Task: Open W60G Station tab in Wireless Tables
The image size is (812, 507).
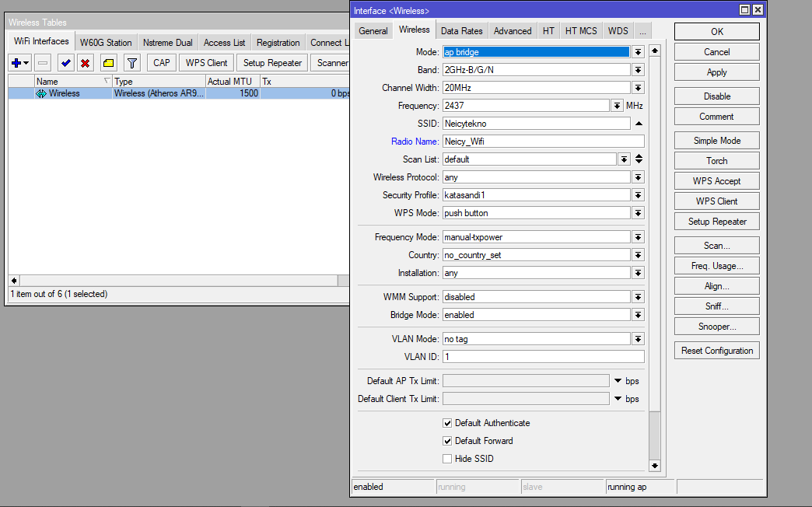Action: click(x=106, y=43)
